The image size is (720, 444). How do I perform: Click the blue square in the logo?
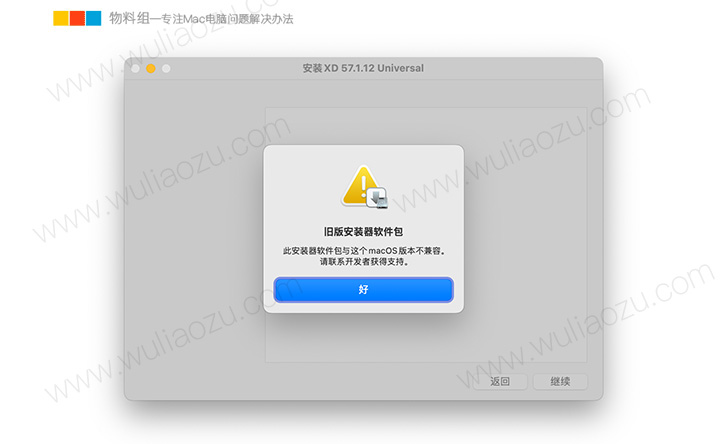tap(94, 18)
